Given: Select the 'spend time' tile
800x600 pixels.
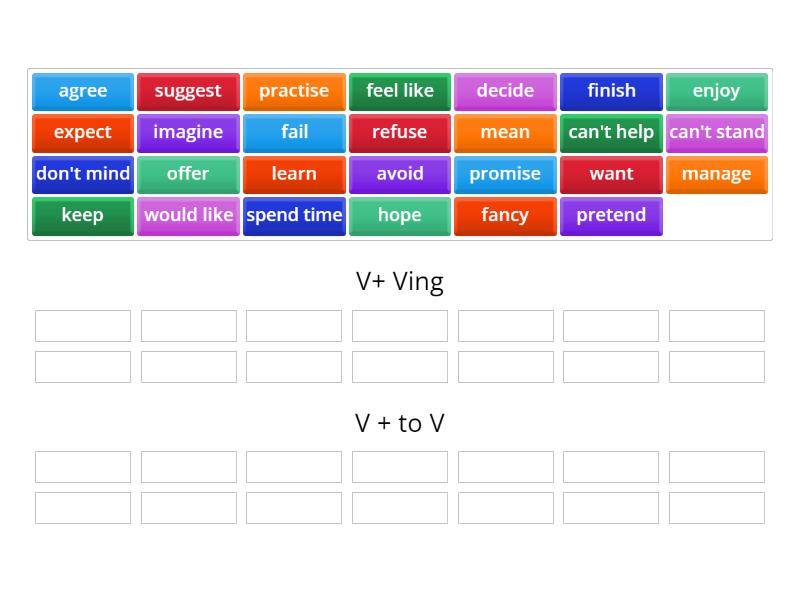Looking at the screenshot, I should point(294,215).
